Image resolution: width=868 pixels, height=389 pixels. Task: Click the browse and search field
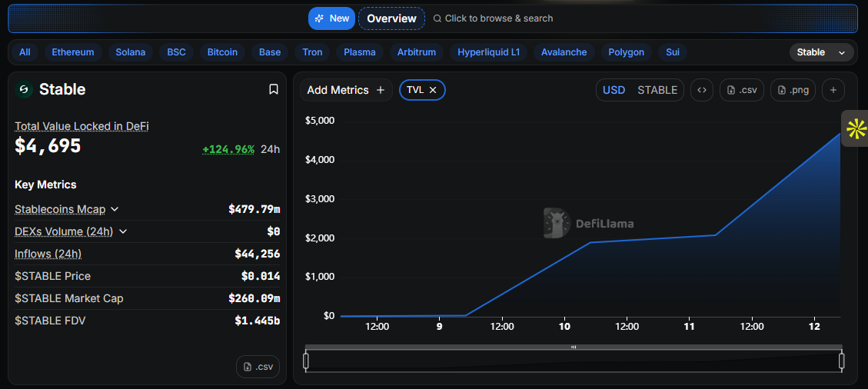click(498, 18)
